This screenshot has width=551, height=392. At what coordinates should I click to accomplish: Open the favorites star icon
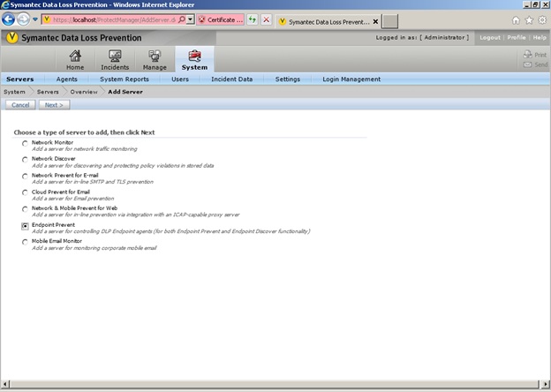(529, 20)
